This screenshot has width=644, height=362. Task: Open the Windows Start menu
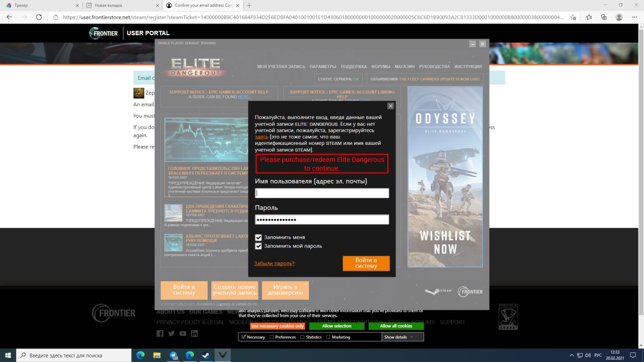(8, 355)
